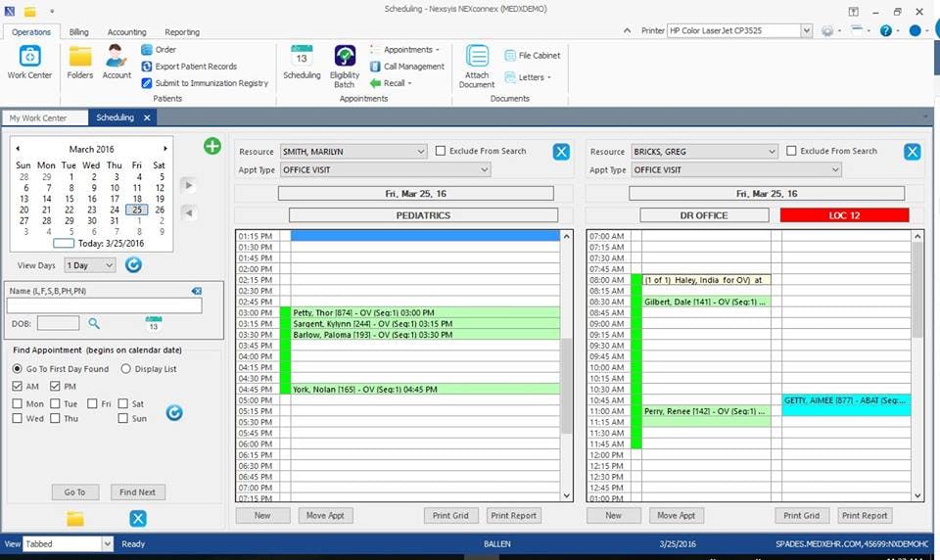Open Appt Type dropdown under BRICKS, GREG
Image resolution: width=940 pixels, height=560 pixels.
point(835,169)
